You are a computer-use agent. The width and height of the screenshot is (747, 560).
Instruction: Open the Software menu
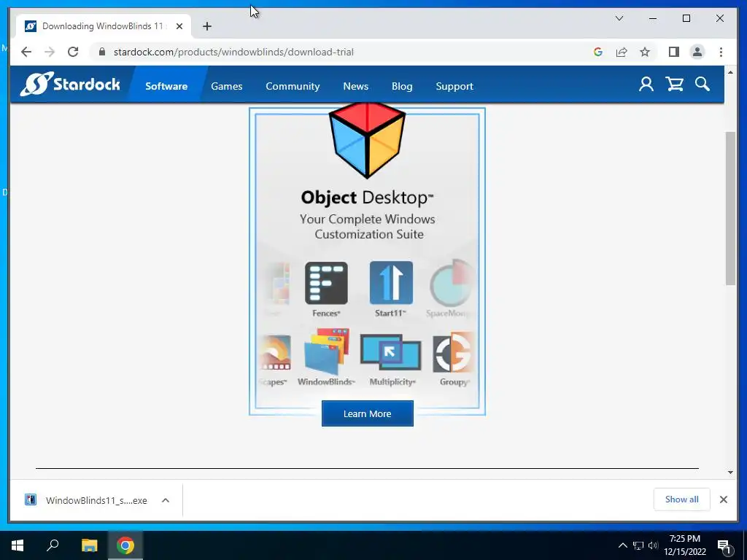pos(166,86)
